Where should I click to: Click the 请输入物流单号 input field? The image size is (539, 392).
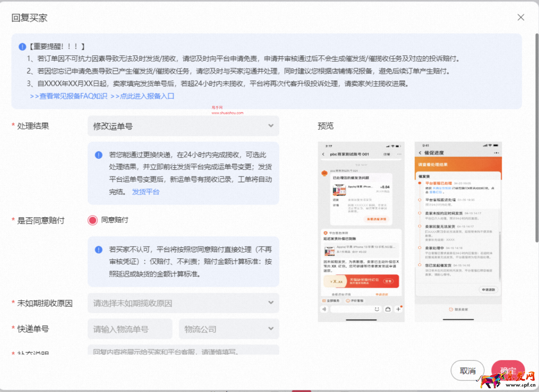(x=130, y=329)
